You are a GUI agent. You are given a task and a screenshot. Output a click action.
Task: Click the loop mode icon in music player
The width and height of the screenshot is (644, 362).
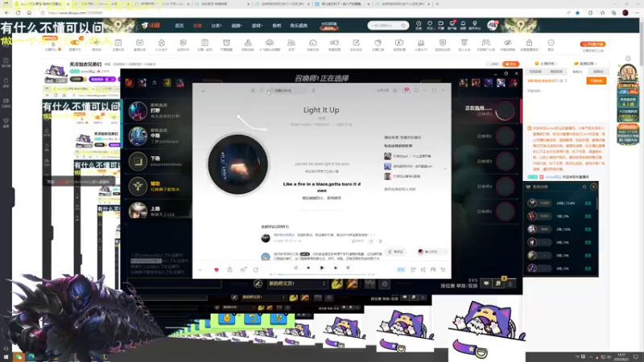pos(295,268)
